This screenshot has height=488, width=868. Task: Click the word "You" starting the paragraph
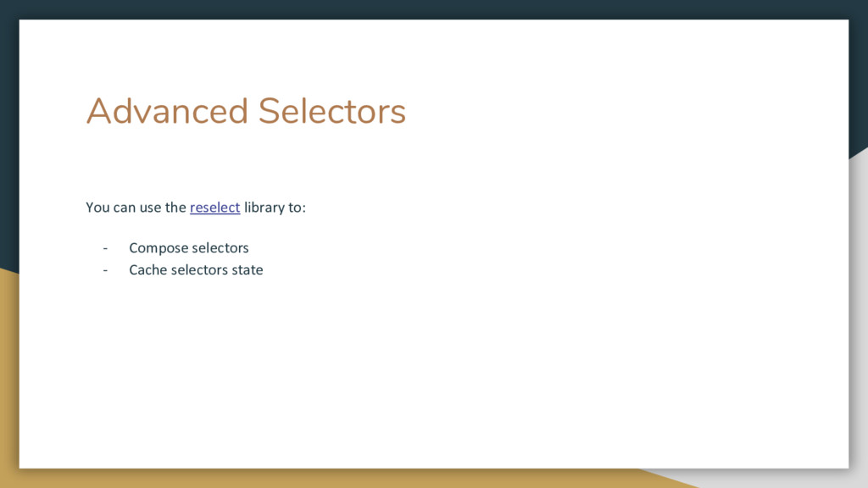(x=97, y=207)
